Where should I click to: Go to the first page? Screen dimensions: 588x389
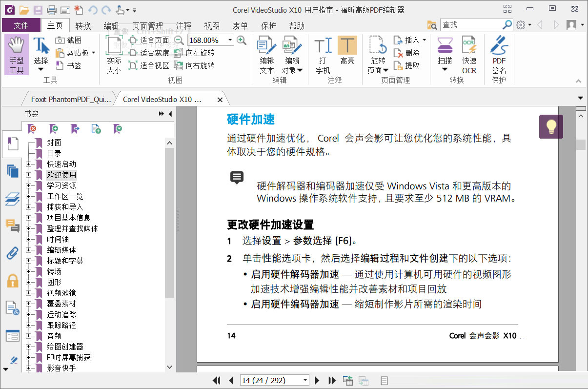click(x=217, y=380)
